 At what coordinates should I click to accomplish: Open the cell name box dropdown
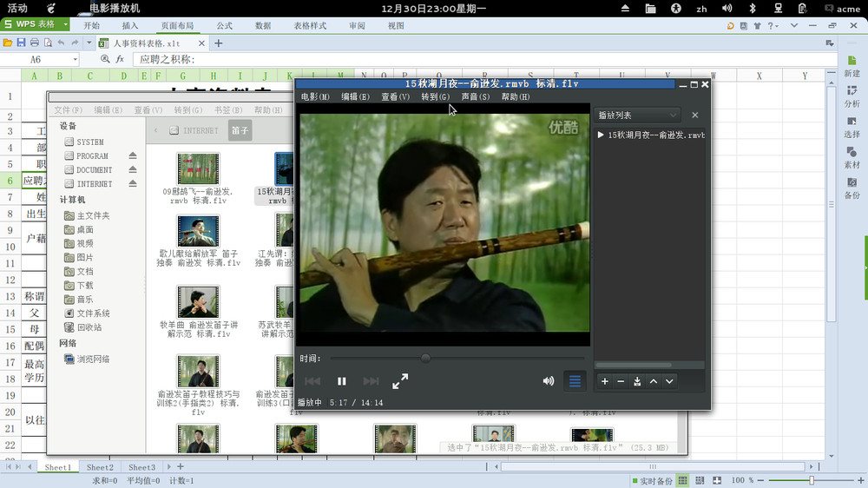(x=75, y=59)
